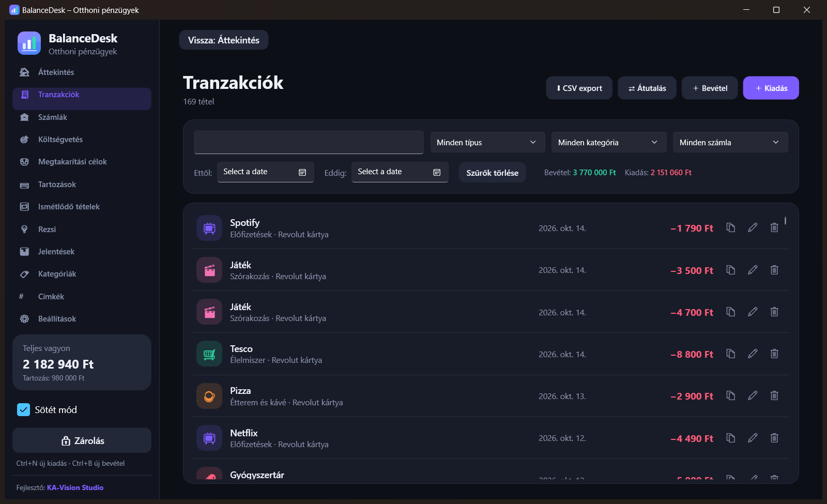This screenshot has width=827, height=504.
Task: Delete the Tesco transaction
Action: (774, 354)
